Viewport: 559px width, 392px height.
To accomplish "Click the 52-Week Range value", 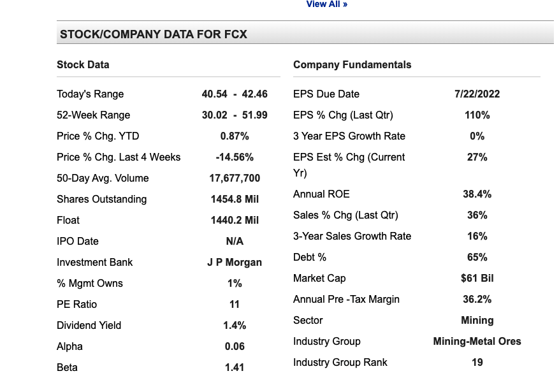I will (235, 115).
